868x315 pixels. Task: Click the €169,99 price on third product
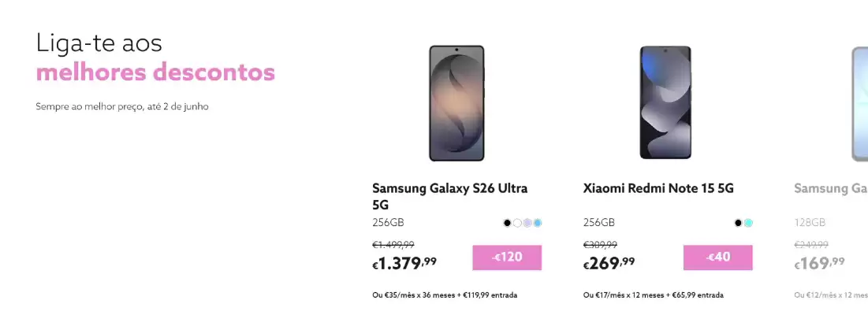tap(820, 264)
